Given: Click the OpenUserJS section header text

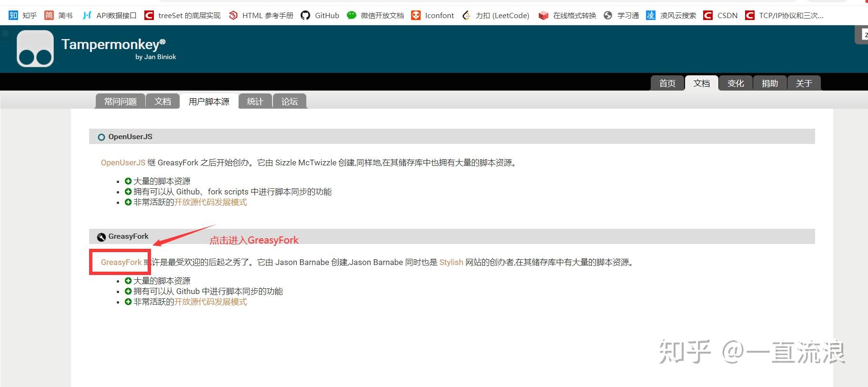Looking at the screenshot, I should 131,137.
